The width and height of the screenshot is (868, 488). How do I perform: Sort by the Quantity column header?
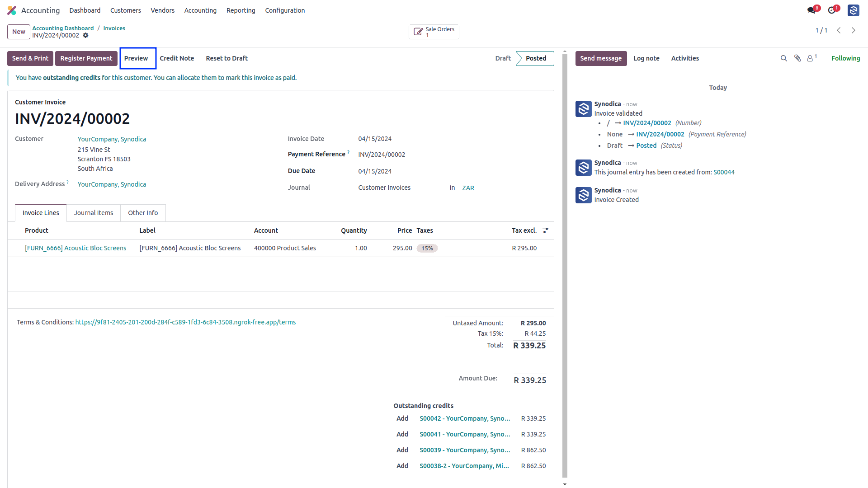[x=354, y=230]
